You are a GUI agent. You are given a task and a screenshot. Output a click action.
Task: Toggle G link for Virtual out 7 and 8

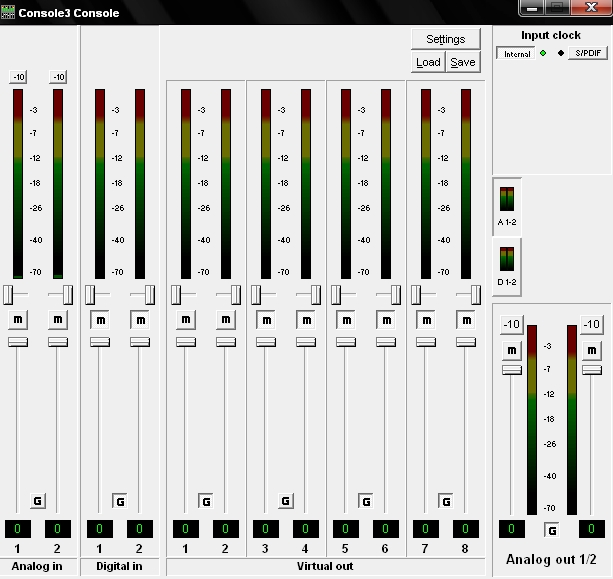446,500
